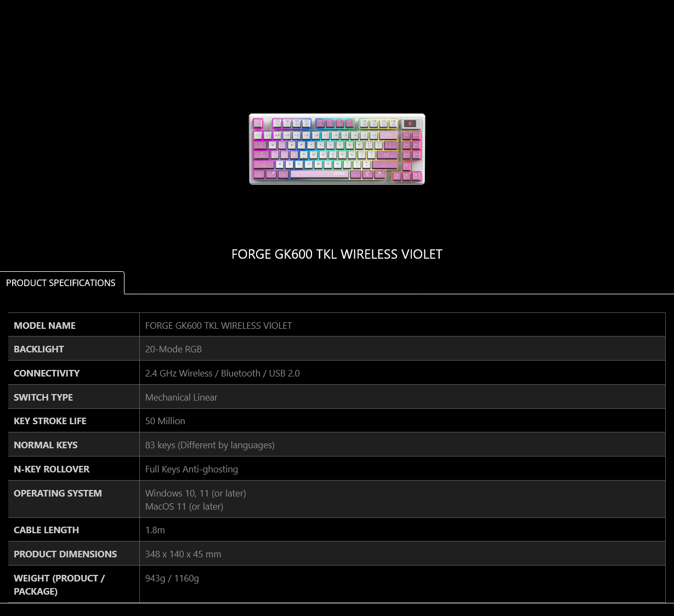This screenshot has height=616, width=674.
Task: Select the 348 x 140 x 45 mm value
Action: [x=183, y=554]
